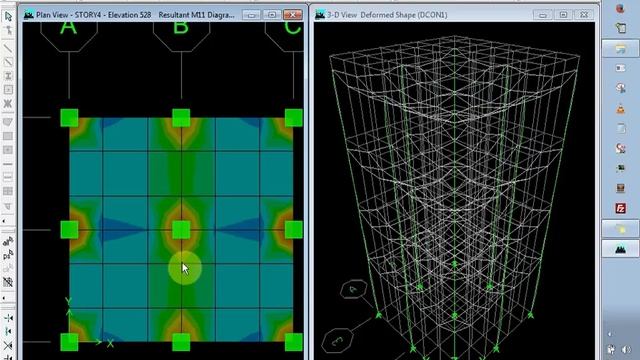Toggle the snap to points tool
Image resolution: width=640 pixels, height=360 pixels.
[x=8, y=318]
